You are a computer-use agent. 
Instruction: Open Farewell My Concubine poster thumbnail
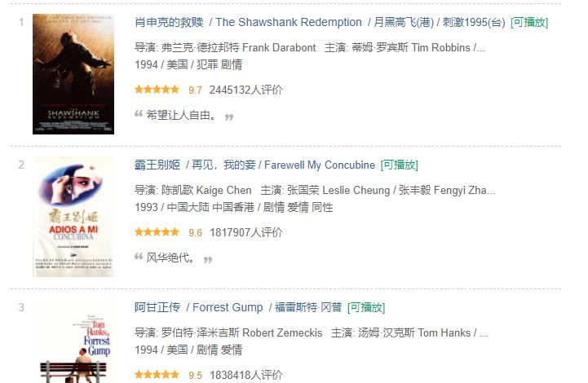73,217
